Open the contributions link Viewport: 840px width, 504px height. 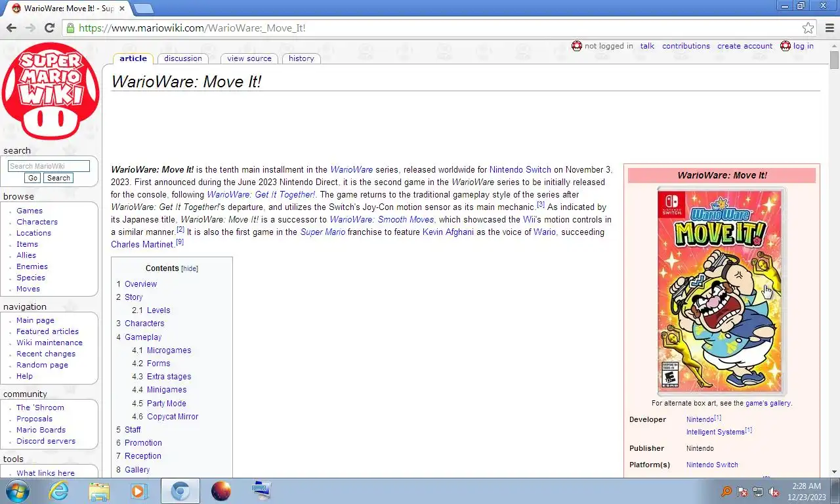686,46
